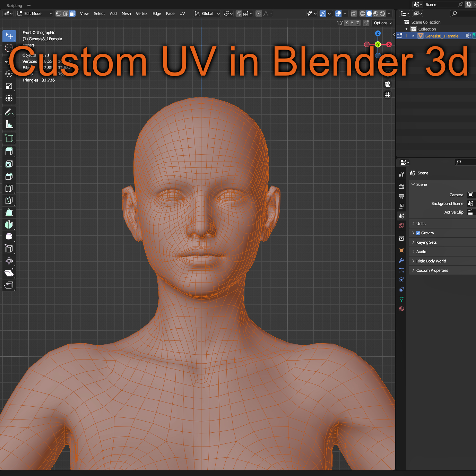Activate the Extrude Region tool
This screenshot has width=476, height=476.
pos(9,152)
